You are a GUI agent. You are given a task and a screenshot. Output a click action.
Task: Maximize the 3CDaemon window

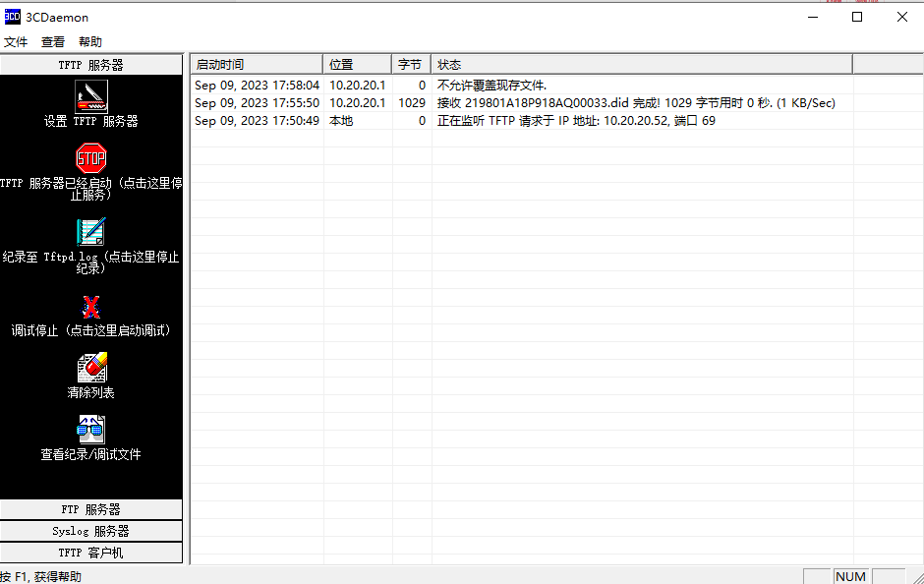[x=857, y=17]
